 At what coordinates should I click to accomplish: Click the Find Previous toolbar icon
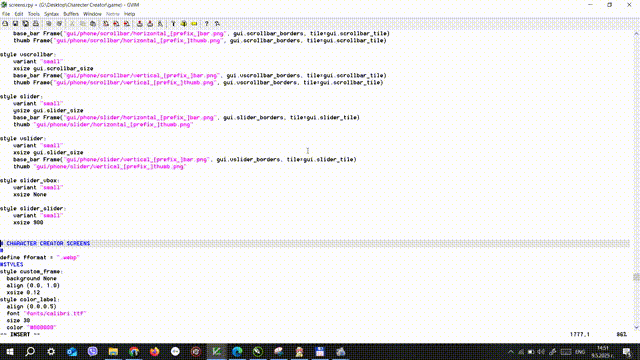coord(127,24)
